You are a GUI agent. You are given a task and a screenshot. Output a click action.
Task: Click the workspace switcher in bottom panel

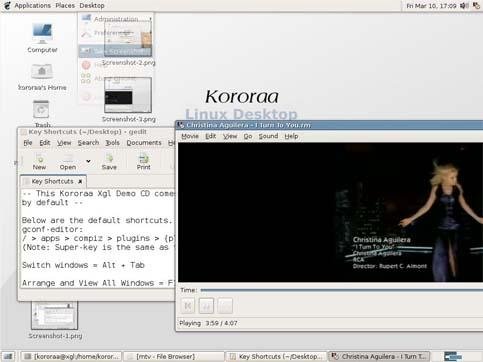[453, 356]
